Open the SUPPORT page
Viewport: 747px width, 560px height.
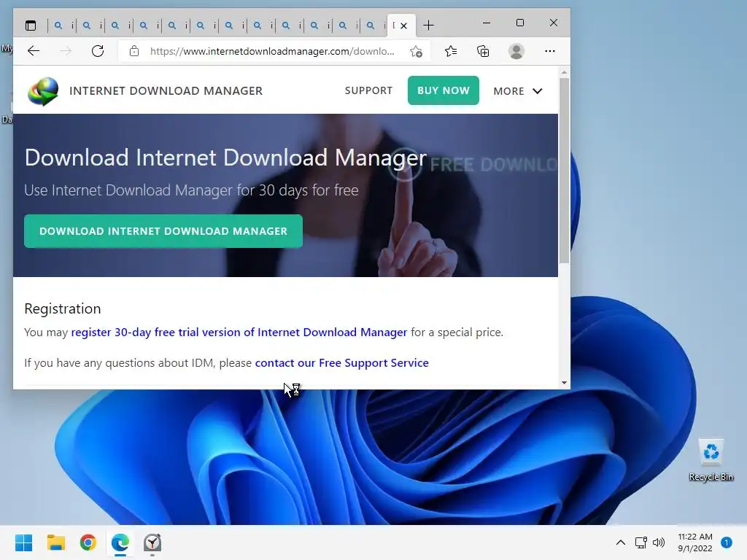(x=368, y=90)
